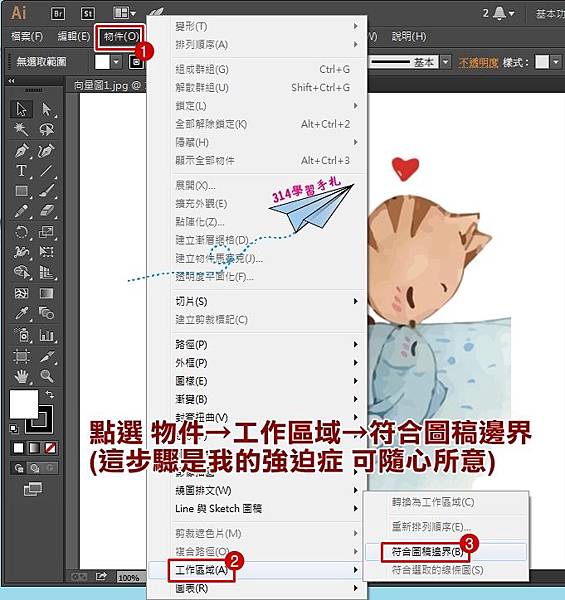This screenshot has height=600, width=565.
Task: Open 檔案(F) menu
Action: [x=27, y=37]
